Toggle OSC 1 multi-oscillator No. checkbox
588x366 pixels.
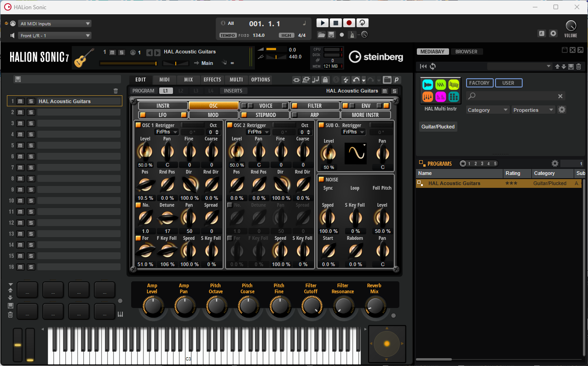pos(138,205)
